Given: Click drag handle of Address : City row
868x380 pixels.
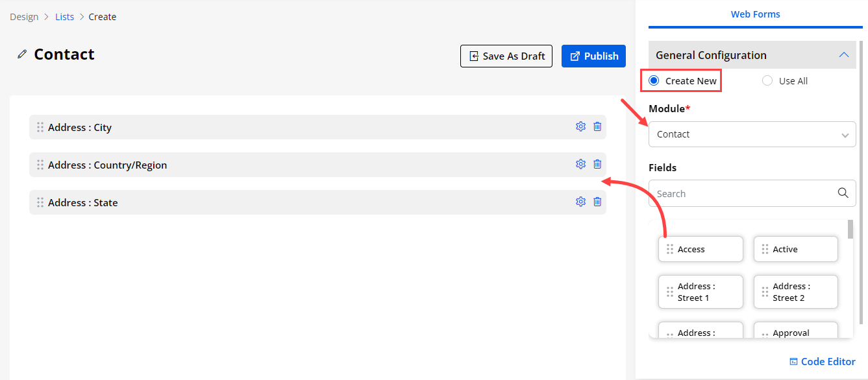Looking at the screenshot, I should click(40, 128).
